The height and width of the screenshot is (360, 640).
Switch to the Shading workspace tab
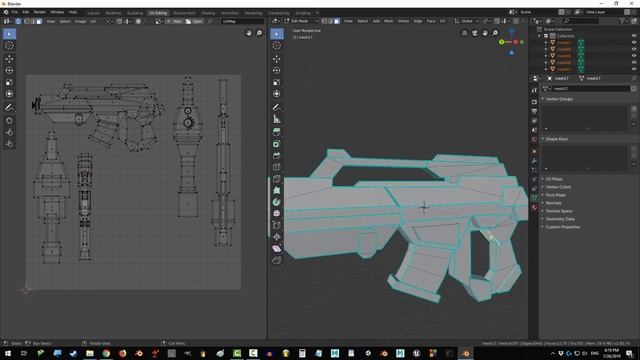tap(208, 13)
